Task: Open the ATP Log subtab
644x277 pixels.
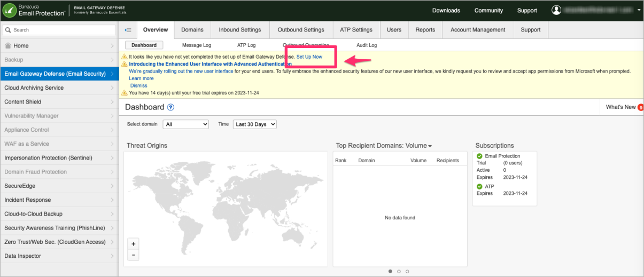Action: coord(246,45)
